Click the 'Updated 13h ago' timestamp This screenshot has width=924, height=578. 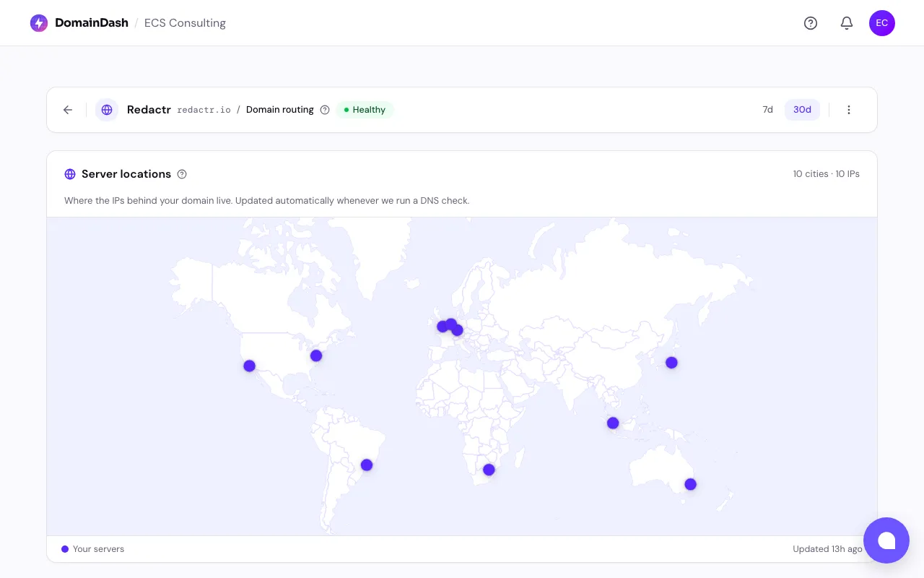[828, 549]
